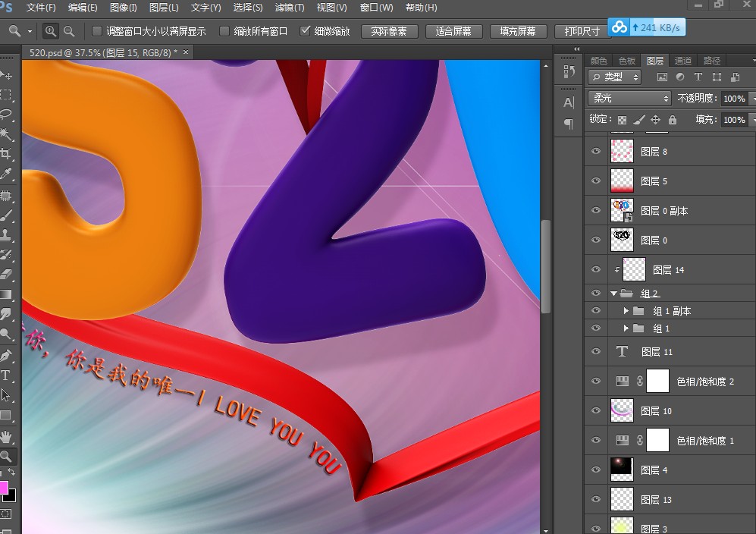This screenshot has width=756, height=534.
Task: Switch to the 路径 tab
Action: point(712,60)
